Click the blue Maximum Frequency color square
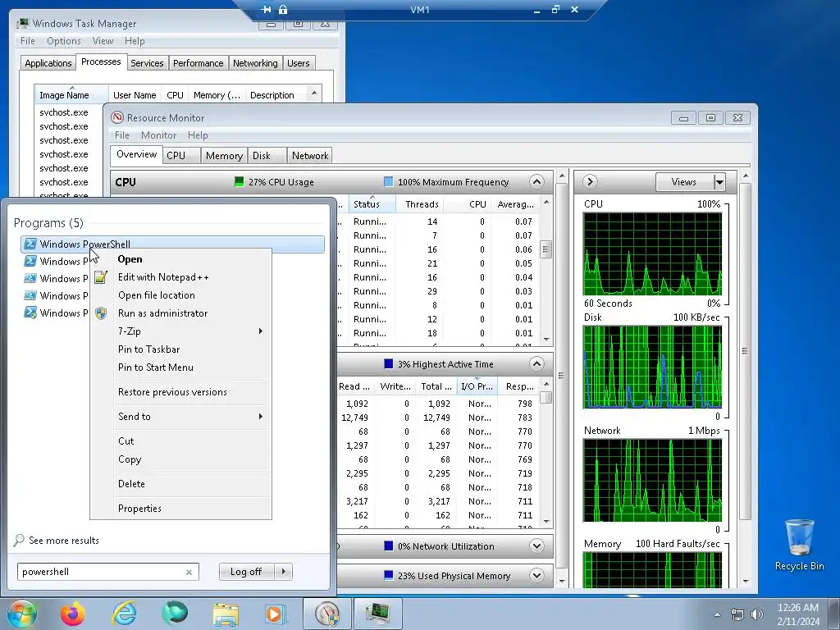Image resolution: width=840 pixels, height=630 pixels. [388, 181]
